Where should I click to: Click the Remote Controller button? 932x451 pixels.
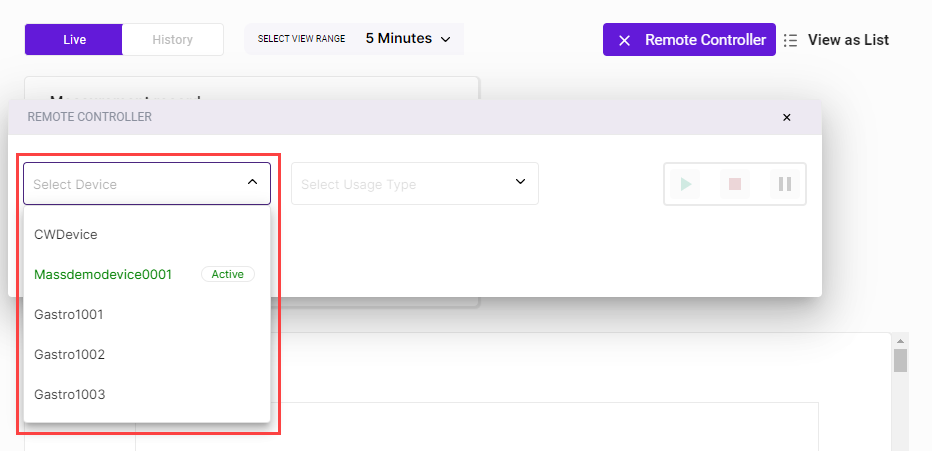tap(689, 40)
